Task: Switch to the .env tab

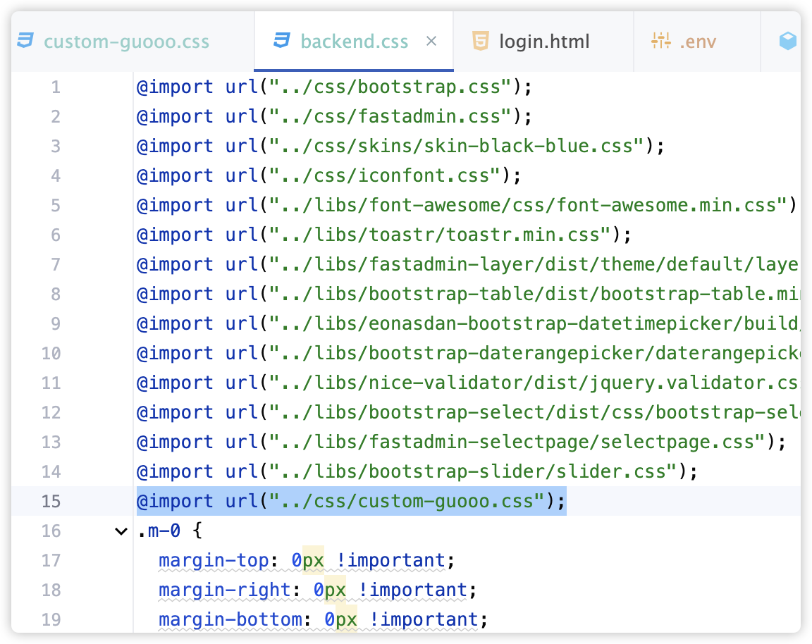Action: click(x=698, y=42)
